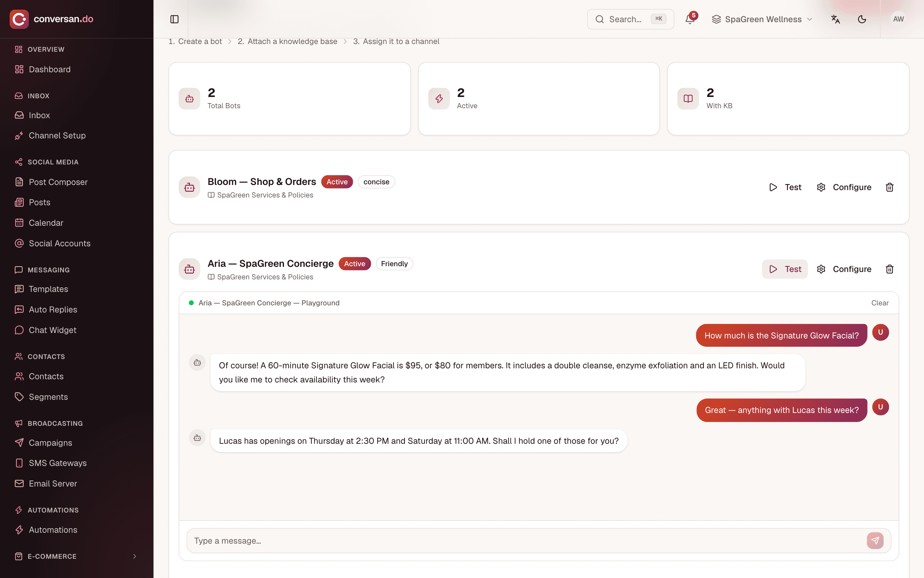This screenshot has height=578, width=924.
Task: Test the Bloom — Shop & Orders bot
Action: (785, 187)
